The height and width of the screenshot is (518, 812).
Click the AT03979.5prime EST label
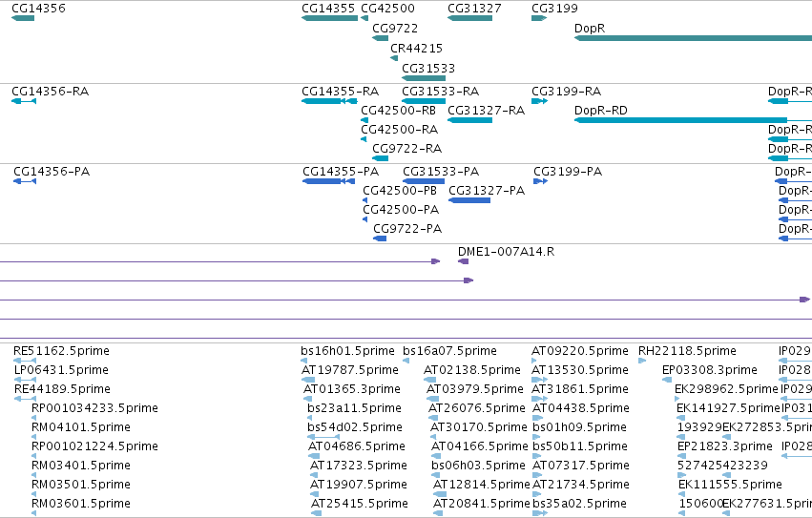click(x=475, y=389)
